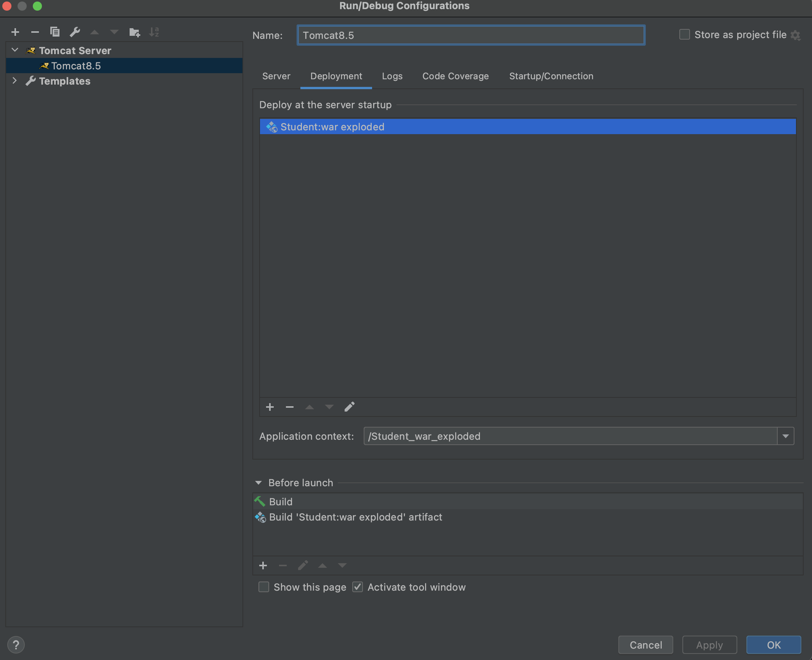Image resolution: width=812 pixels, height=660 pixels.
Task: Click in the Name input field
Action: point(470,35)
